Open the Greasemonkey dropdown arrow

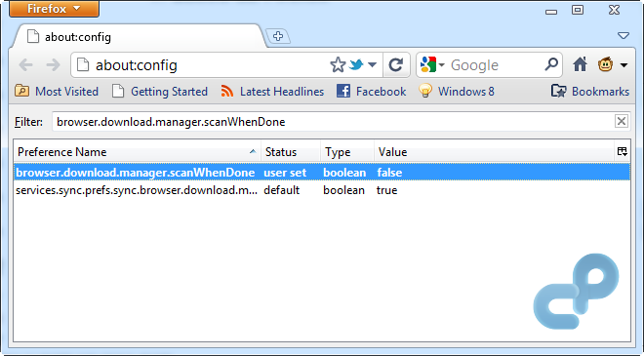[624, 65]
